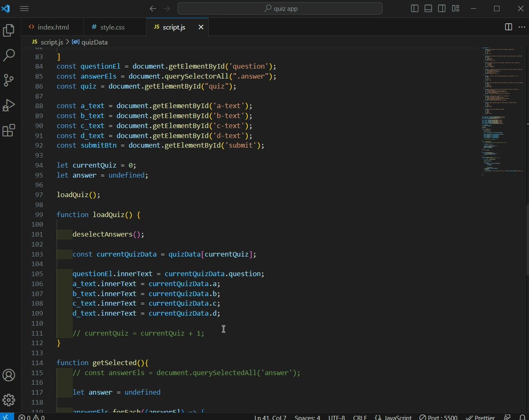Open the Run and Debug view
Viewport: 529px width, 420px height.
(x=9, y=105)
